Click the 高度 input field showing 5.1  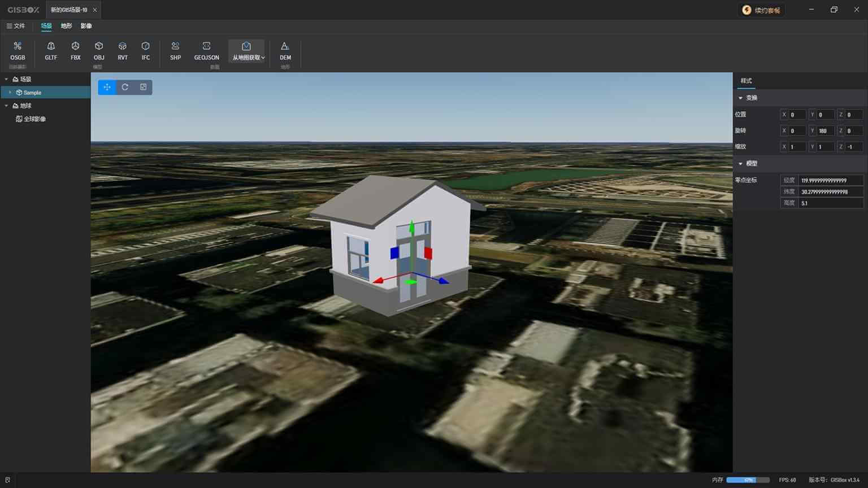click(830, 203)
